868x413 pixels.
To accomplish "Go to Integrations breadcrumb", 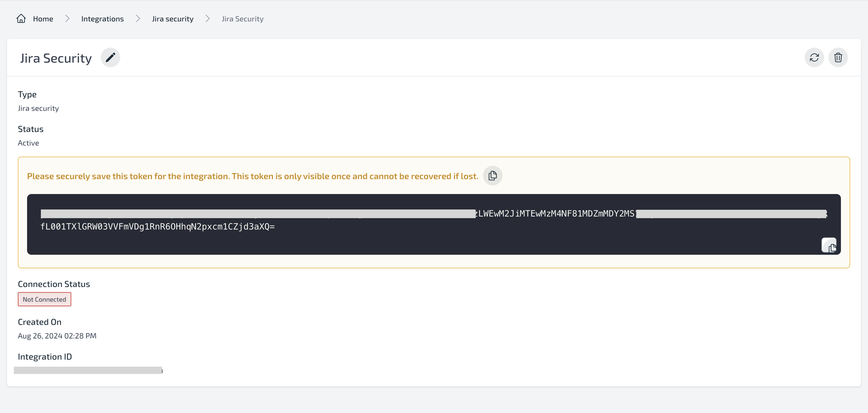I will coord(102,19).
